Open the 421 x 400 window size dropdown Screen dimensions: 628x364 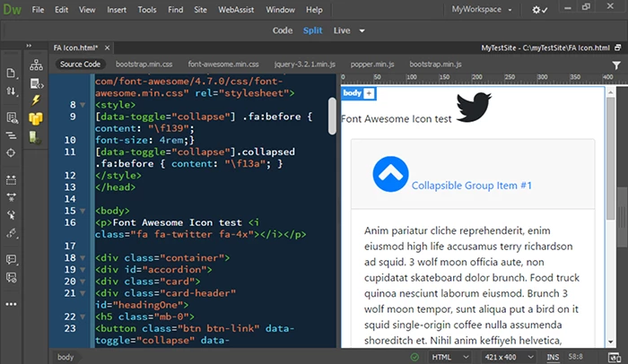509,357
